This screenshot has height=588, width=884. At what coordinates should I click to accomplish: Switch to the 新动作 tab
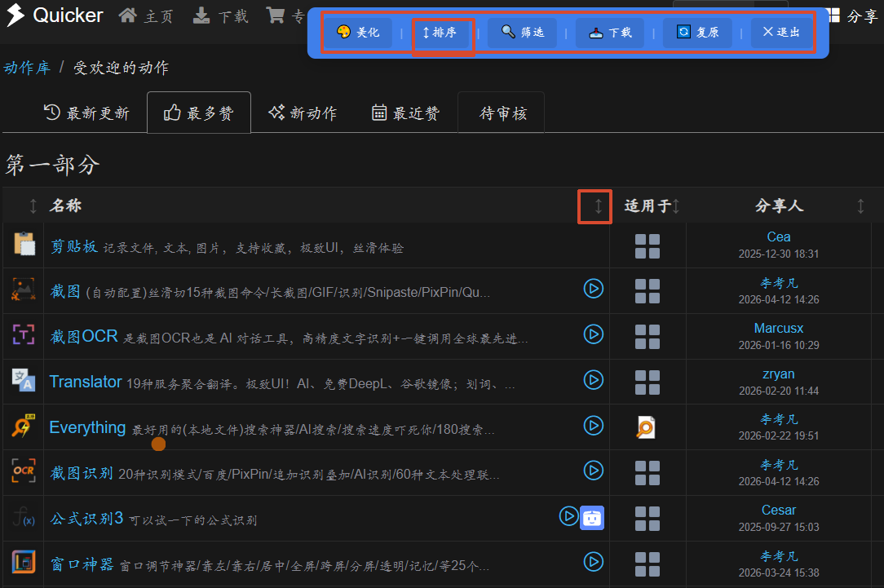pyautogui.click(x=303, y=113)
